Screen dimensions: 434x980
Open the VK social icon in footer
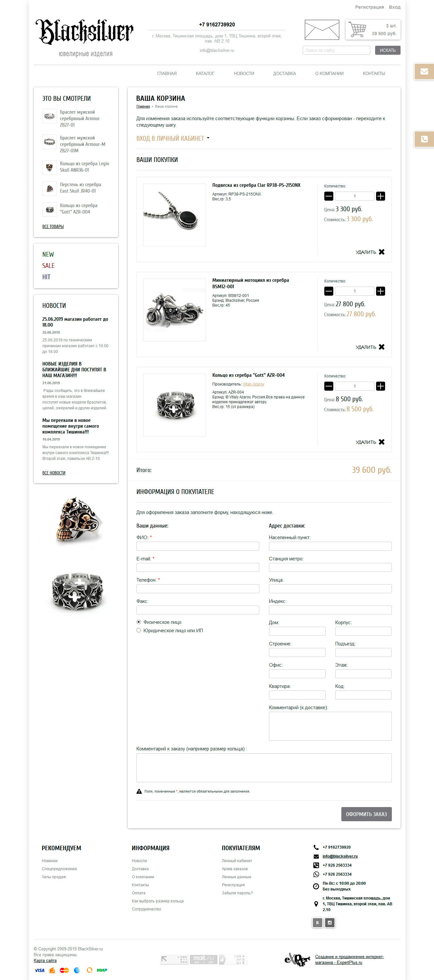click(x=317, y=923)
